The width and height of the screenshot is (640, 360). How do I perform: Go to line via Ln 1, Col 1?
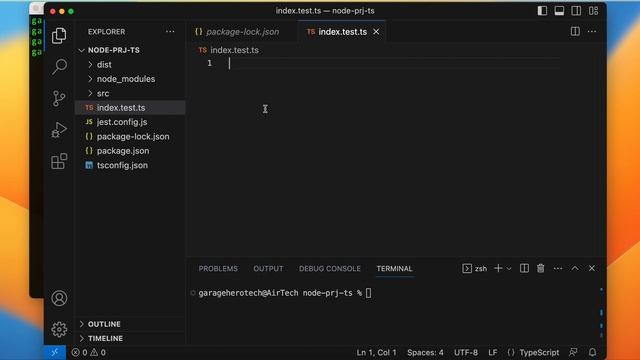coord(376,352)
